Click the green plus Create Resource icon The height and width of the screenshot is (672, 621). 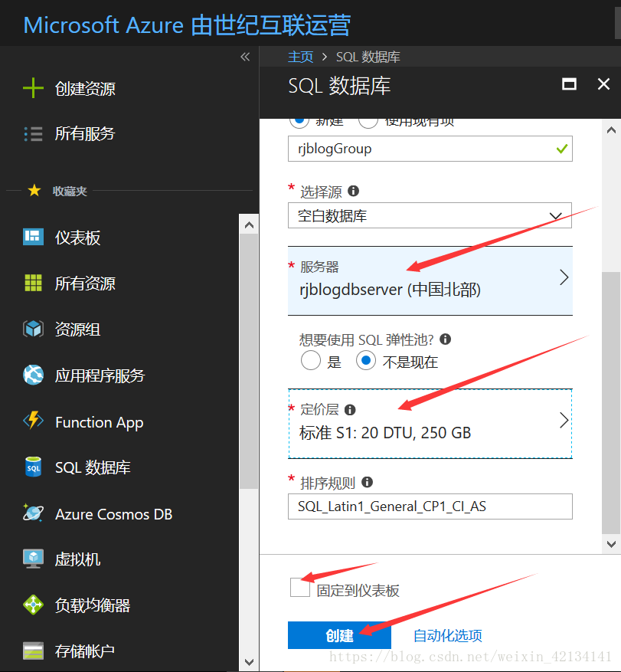pos(33,88)
